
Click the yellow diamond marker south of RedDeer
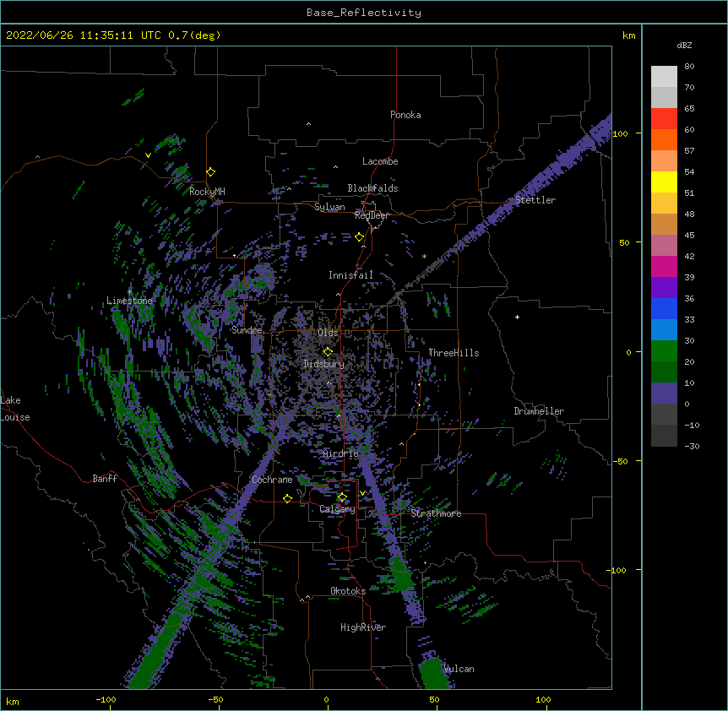click(360, 237)
